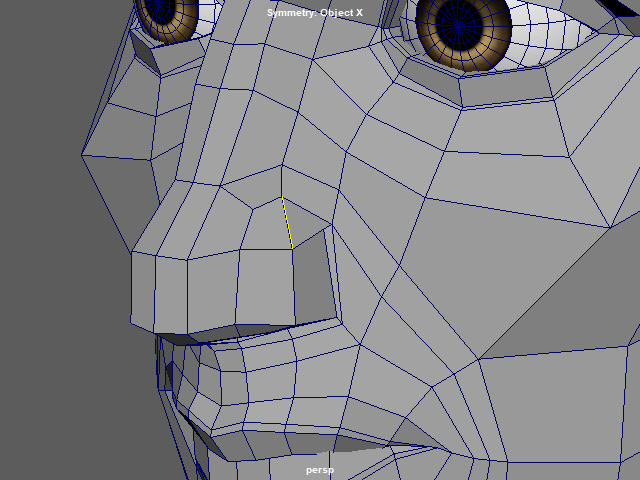Click the vertex at bottom of yellow edge
Screen dimensions: 640x480
(x=292, y=248)
